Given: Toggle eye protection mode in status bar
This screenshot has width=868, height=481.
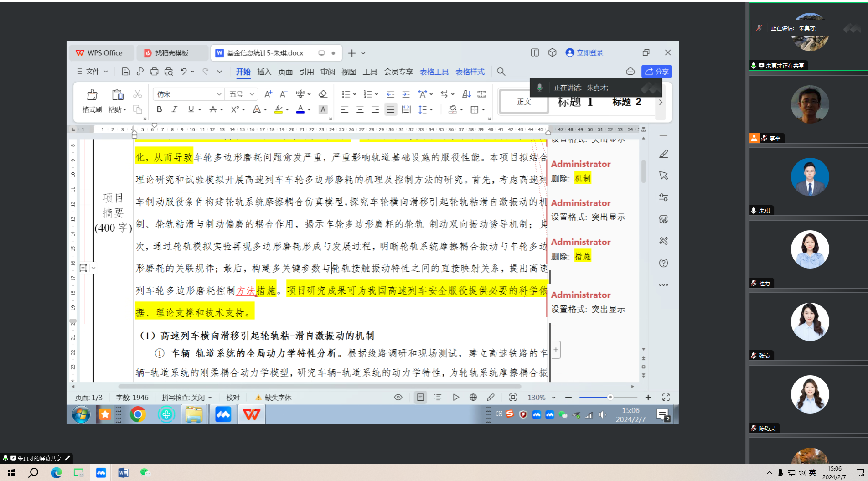Looking at the screenshot, I should click(x=398, y=398).
